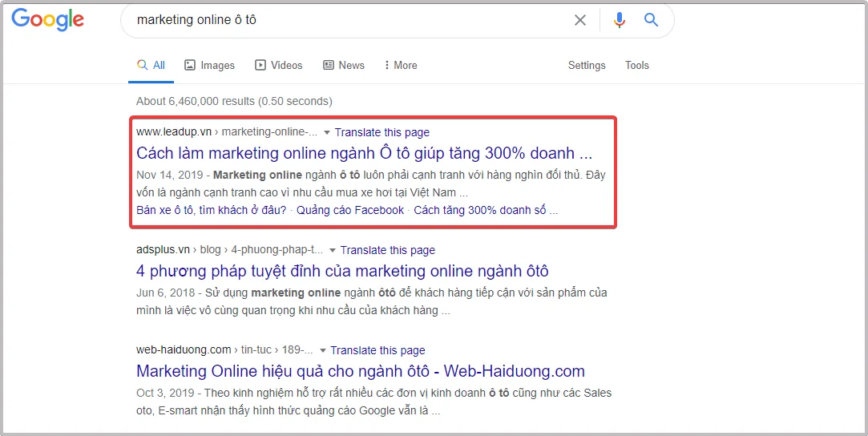
Task: Expand dropdown arrow next to adsplus.vn URL
Action: coord(332,251)
